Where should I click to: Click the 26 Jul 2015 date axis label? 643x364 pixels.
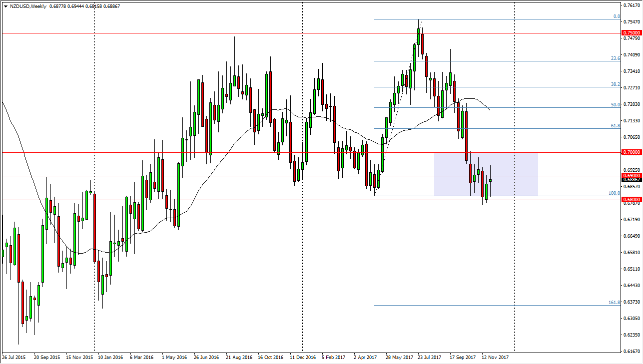coord(13,358)
